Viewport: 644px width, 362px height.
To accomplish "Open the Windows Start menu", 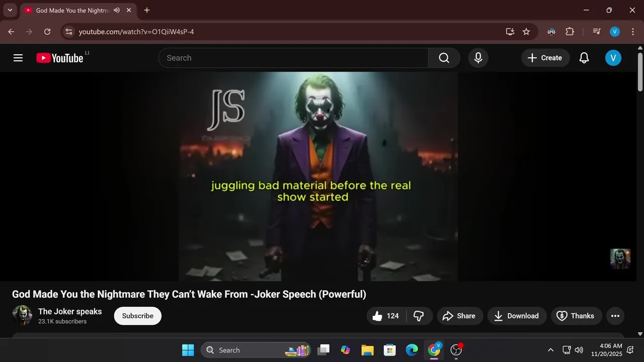I will [188, 350].
